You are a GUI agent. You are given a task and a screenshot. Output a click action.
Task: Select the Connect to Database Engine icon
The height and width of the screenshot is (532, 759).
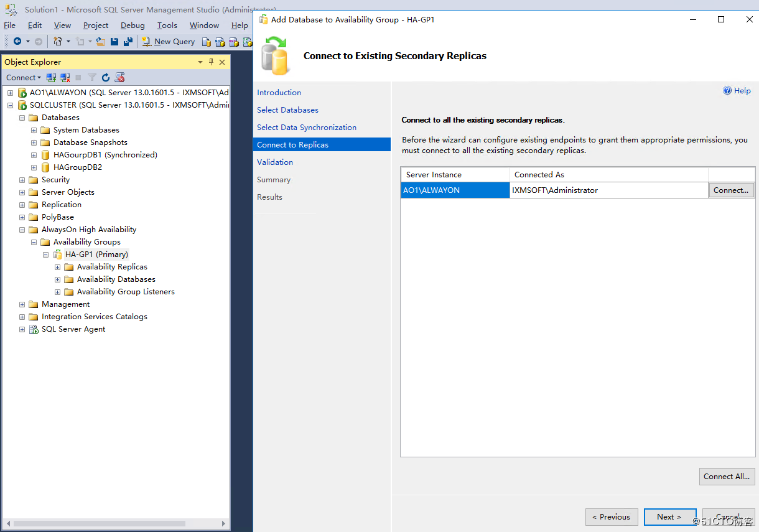(50, 77)
